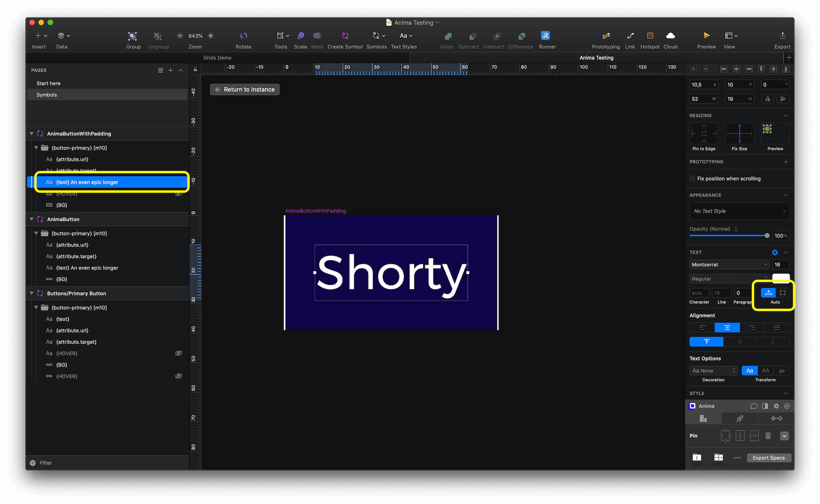The image size is (820, 504).
Task: Hide the {HOVER} layer with its eye toggle
Action: (179, 353)
